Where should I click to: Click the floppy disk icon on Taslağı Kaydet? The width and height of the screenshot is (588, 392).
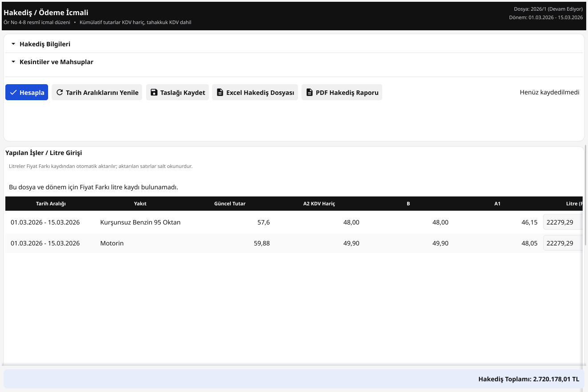pyautogui.click(x=154, y=93)
